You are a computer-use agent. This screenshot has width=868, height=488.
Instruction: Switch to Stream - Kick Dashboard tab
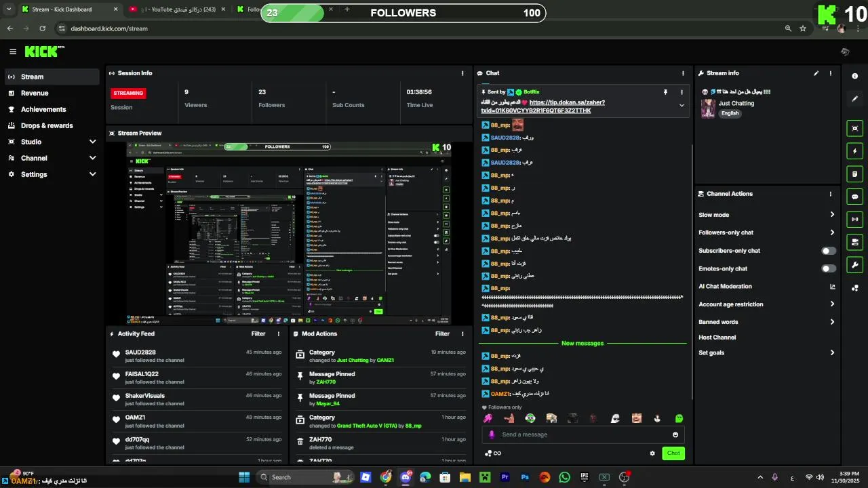[x=70, y=9]
